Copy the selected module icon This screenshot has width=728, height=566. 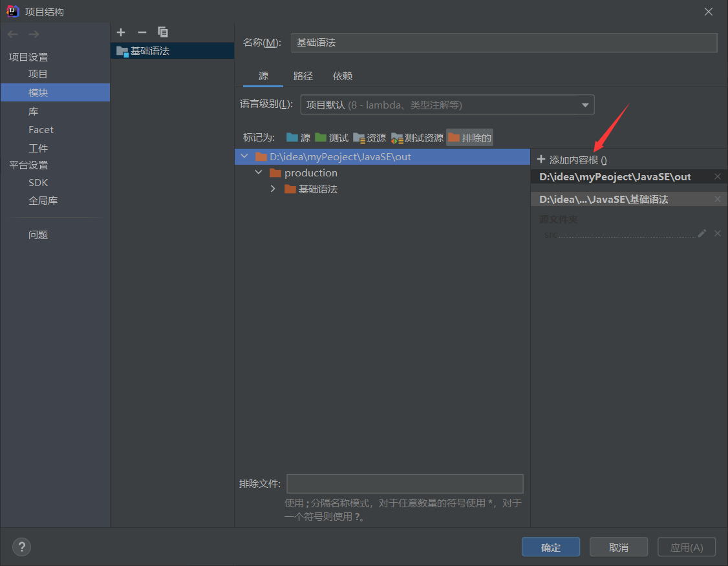pyautogui.click(x=163, y=32)
